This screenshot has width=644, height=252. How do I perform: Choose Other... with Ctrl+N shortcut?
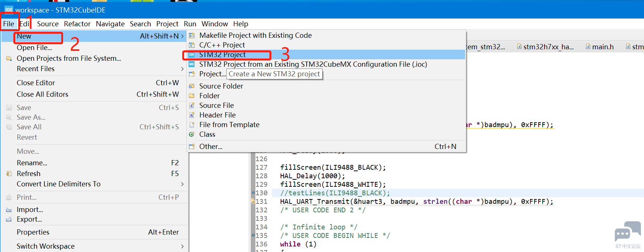(x=326, y=146)
